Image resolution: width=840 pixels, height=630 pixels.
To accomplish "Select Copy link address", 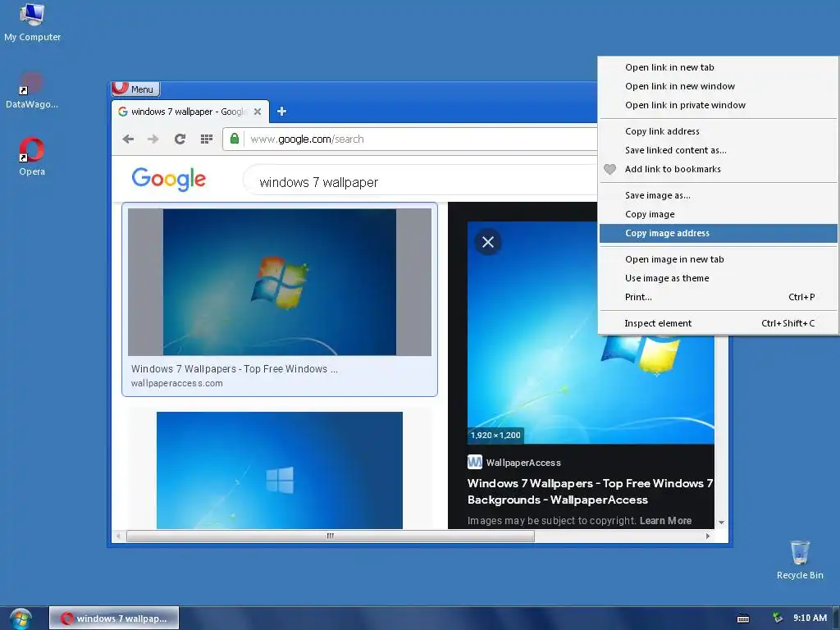I will tap(718, 131).
